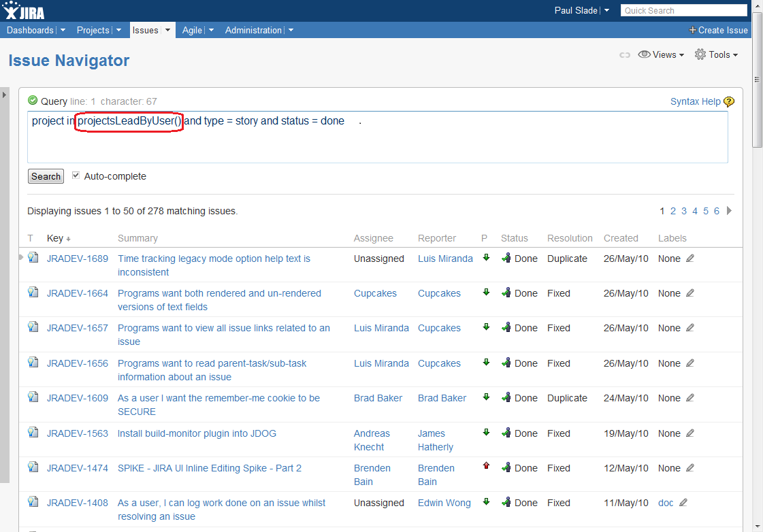Open summary of JRADEV-1563 build-monitor plugin
The width and height of the screenshot is (763, 532).
(197, 433)
